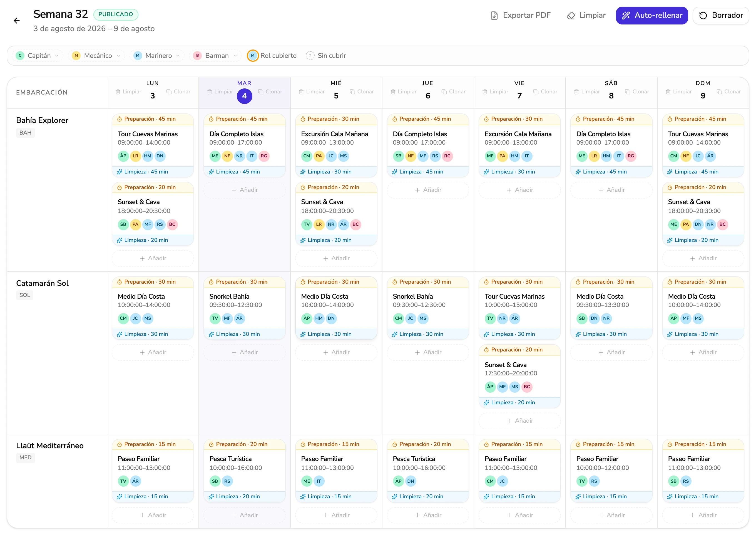The image size is (756, 535).
Task: Add trip to Catamarán Sol on Saturday
Action: (611, 353)
